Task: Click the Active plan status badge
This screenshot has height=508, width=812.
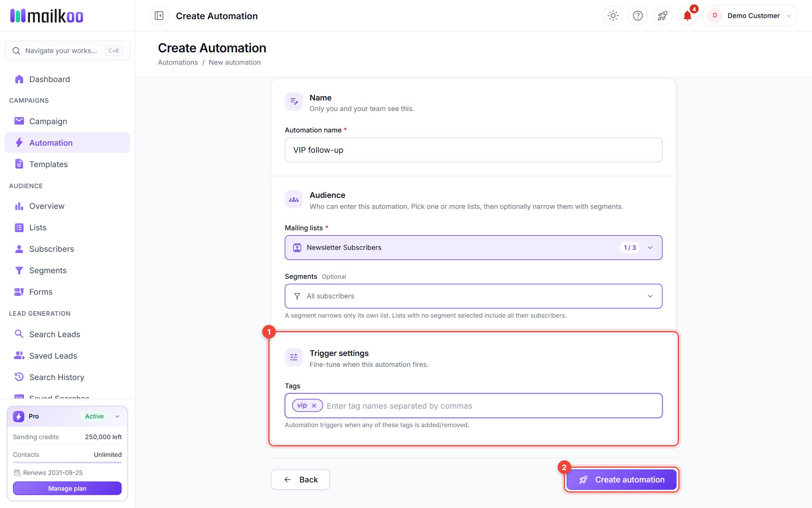Action: point(94,417)
